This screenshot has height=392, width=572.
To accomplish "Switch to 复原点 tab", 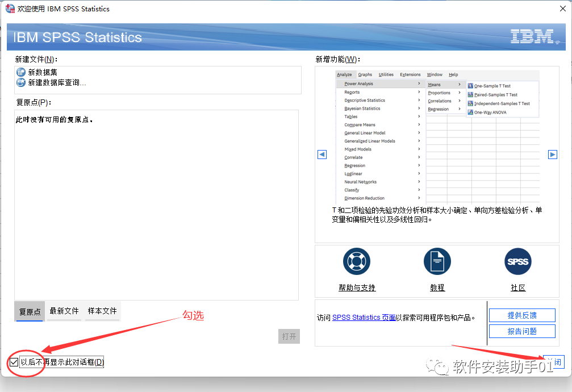I will [30, 311].
